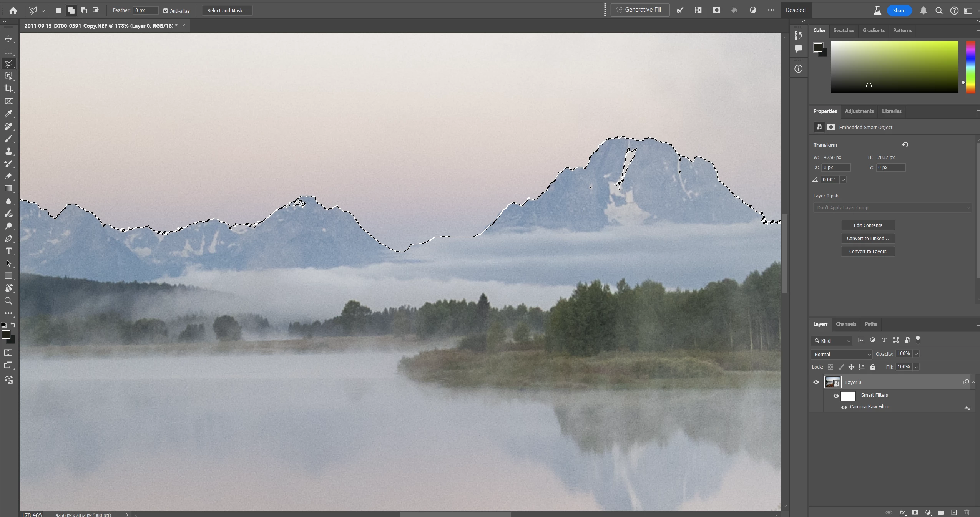Viewport: 980px width, 517px height.
Task: Click the Convert to Layers button
Action: click(x=867, y=251)
